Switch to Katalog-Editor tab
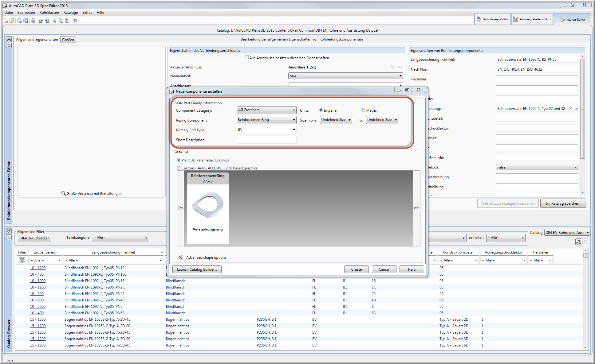Viewport: 595px width, 364px height. click(572, 19)
